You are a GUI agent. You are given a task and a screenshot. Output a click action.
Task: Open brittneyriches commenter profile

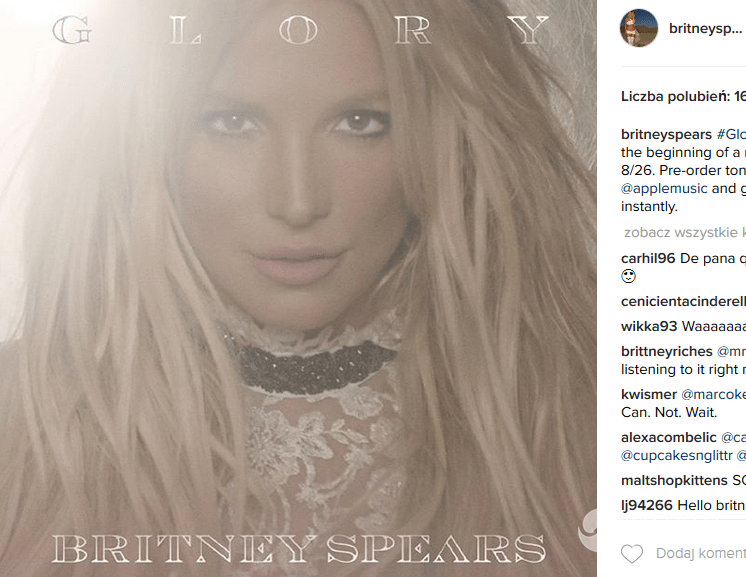(x=667, y=351)
